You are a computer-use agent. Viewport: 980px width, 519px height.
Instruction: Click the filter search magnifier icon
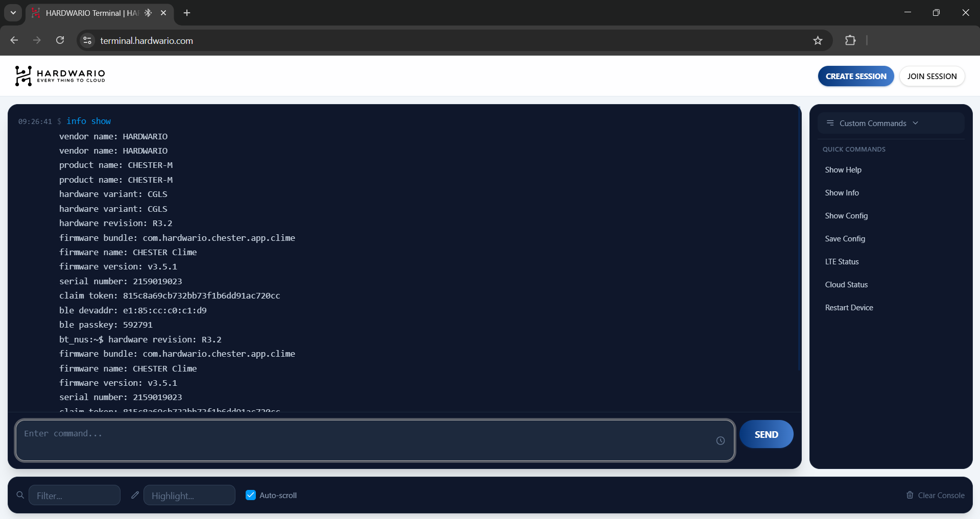(20, 495)
